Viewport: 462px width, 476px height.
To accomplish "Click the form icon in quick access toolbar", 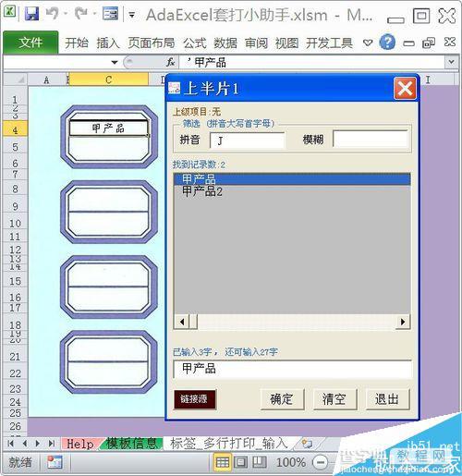I will pos(110,14).
